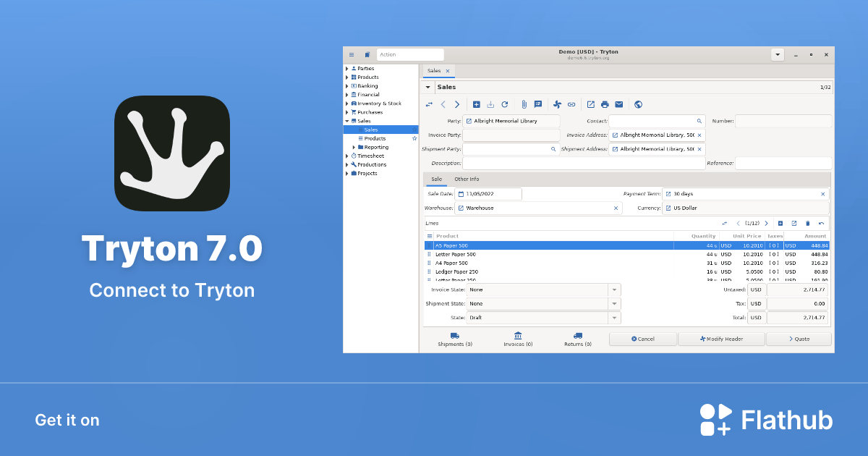
Task: Switch Lines view with arrows icon
Action: tap(725, 223)
